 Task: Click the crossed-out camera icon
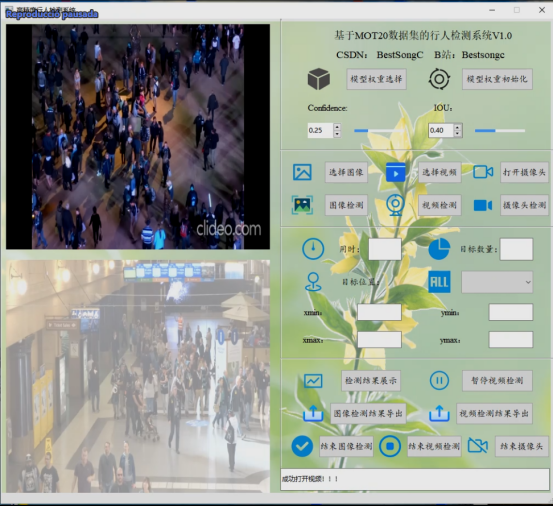[x=478, y=446]
